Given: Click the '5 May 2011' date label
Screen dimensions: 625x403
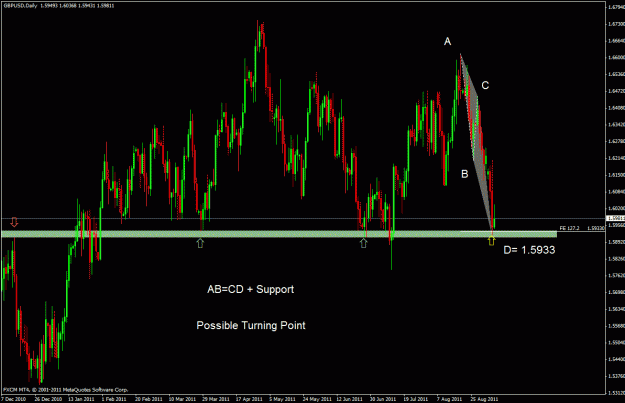Looking at the screenshot, I should coord(282,399).
